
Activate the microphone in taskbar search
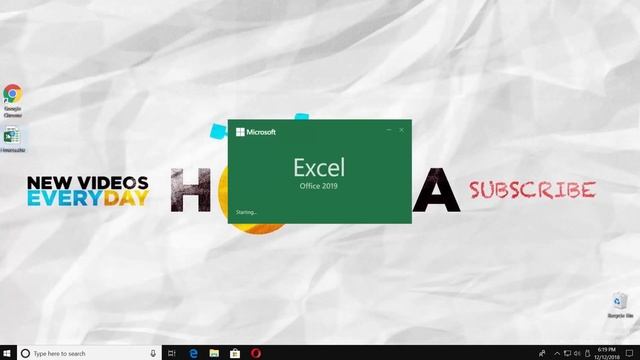(x=153, y=353)
